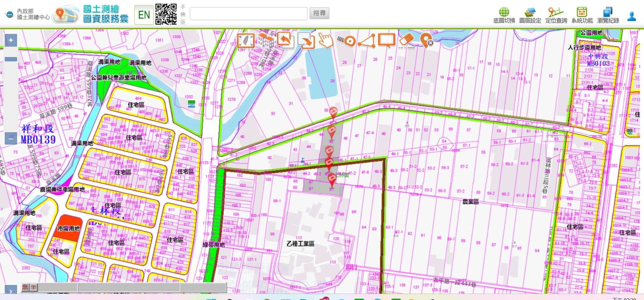Select the 3D buildings tool icon

266,41
